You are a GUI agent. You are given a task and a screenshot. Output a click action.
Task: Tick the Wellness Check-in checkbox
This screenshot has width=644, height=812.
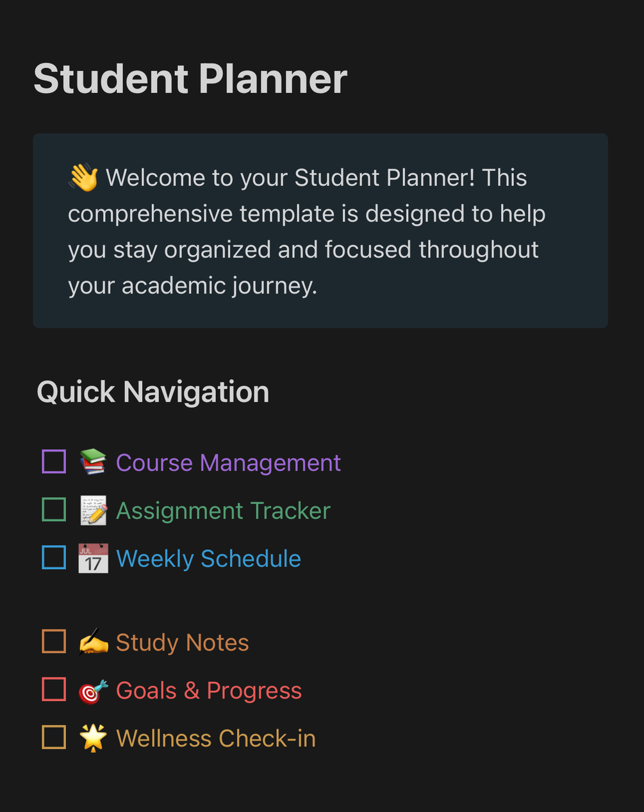pos(54,738)
